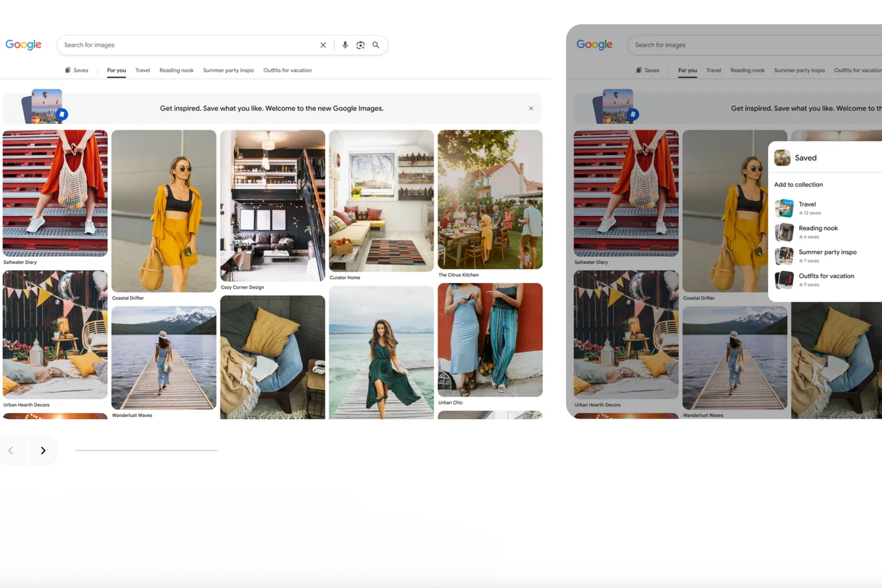Screen dimensions: 882x588
Task: Open Curator Home image
Action: 381,201
